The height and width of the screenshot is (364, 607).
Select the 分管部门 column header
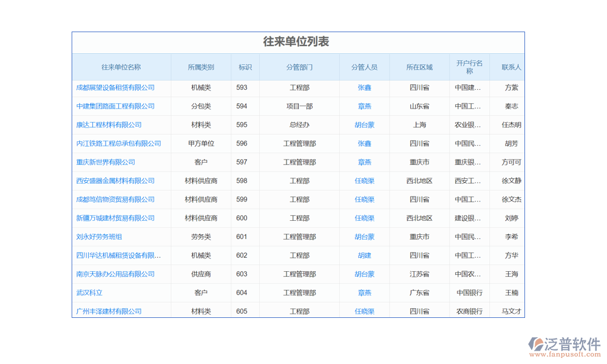[x=299, y=67]
